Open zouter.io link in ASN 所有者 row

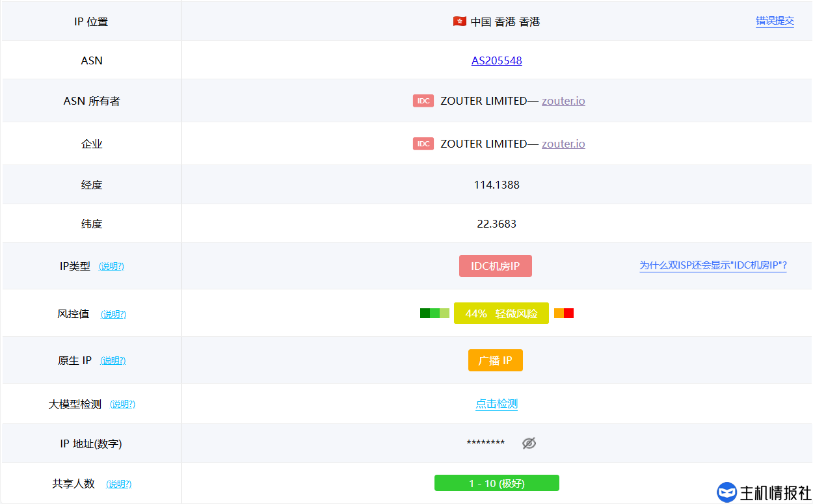tap(563, 101)
